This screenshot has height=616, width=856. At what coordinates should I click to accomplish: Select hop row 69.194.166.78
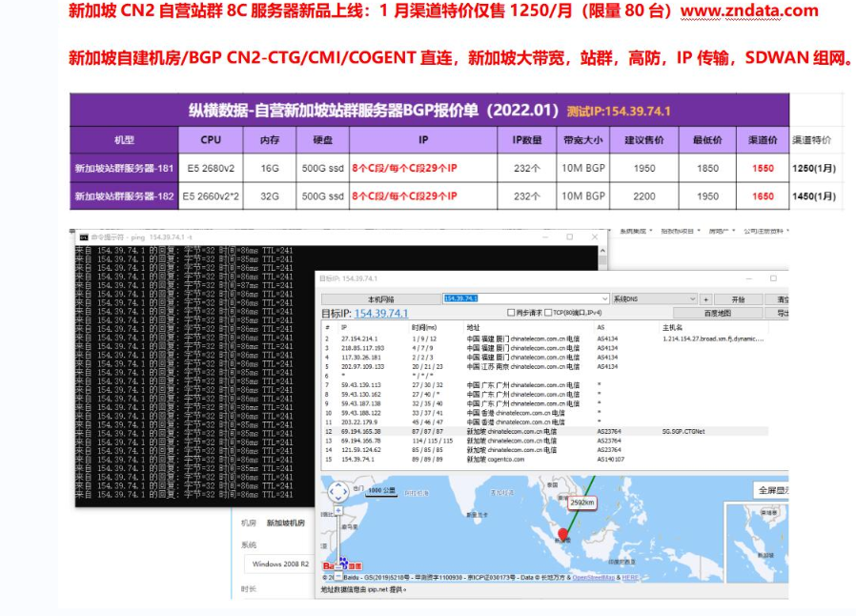tap(544, 441)
